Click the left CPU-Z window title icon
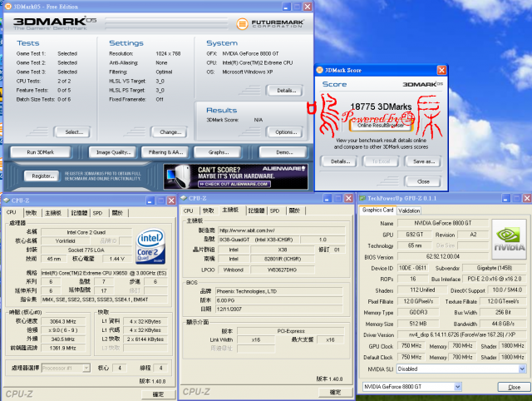 (7, 200)
